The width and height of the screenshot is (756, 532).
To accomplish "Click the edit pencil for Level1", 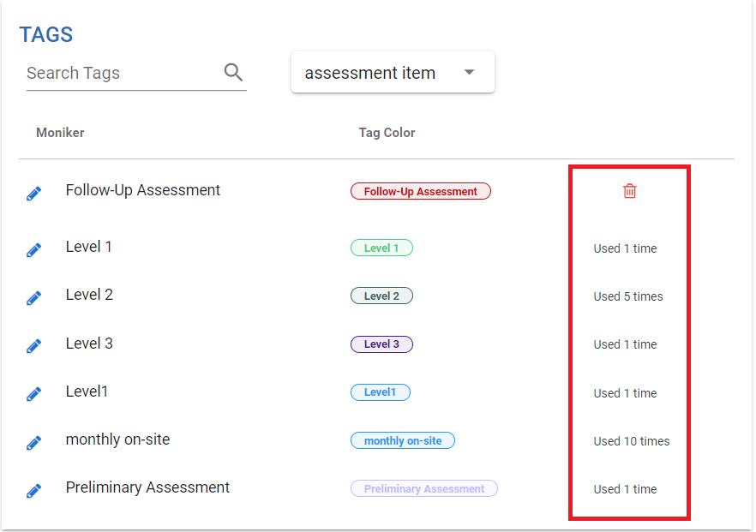I will coord(33,395).
